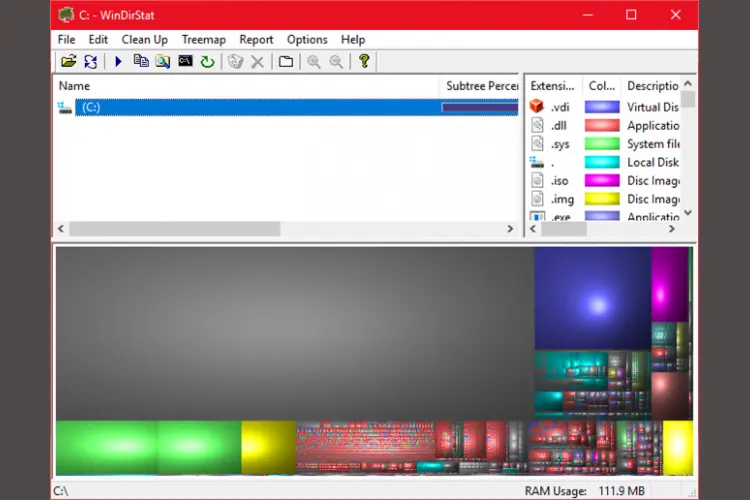Screen dimensions: 750x500
Task: Click the .dll file type icon
Action: [x=537, y=125]
